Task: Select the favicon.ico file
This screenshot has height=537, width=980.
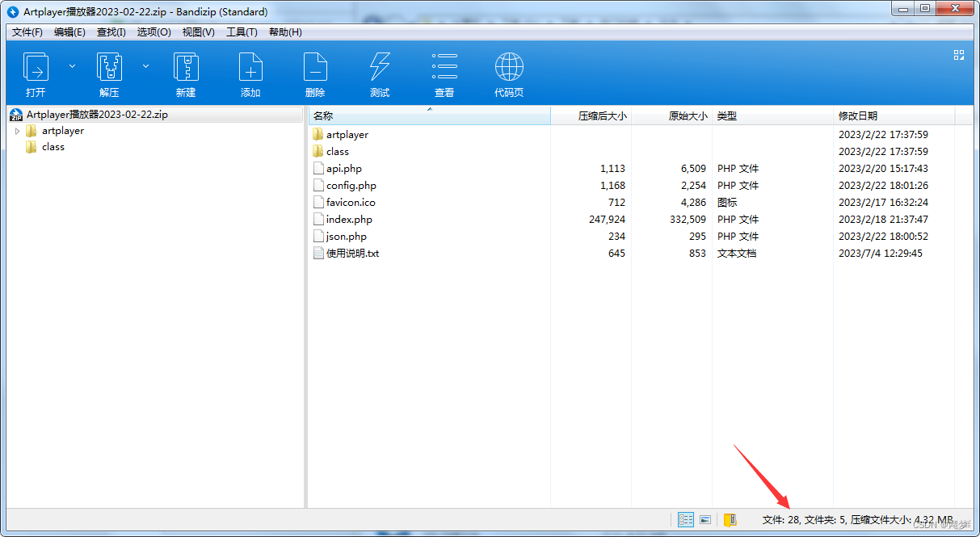Action: click(351, 203)
